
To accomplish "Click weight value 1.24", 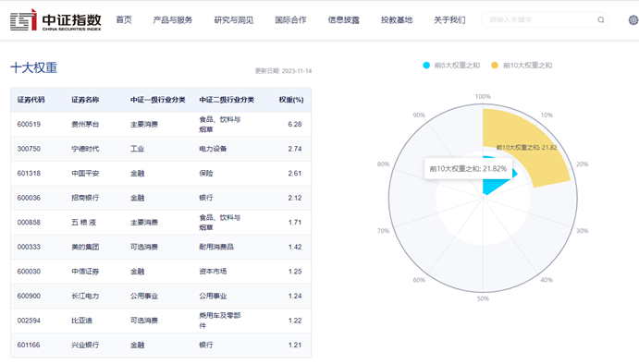I will (295, 296).
